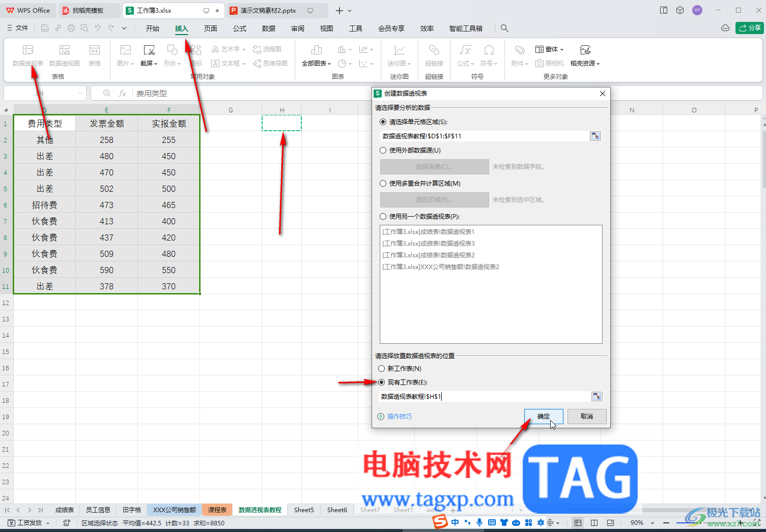This screenshot has width=766, height=532.
Task: Open the 视图 View ribbon tab
Action: click(x=327, y=28)
